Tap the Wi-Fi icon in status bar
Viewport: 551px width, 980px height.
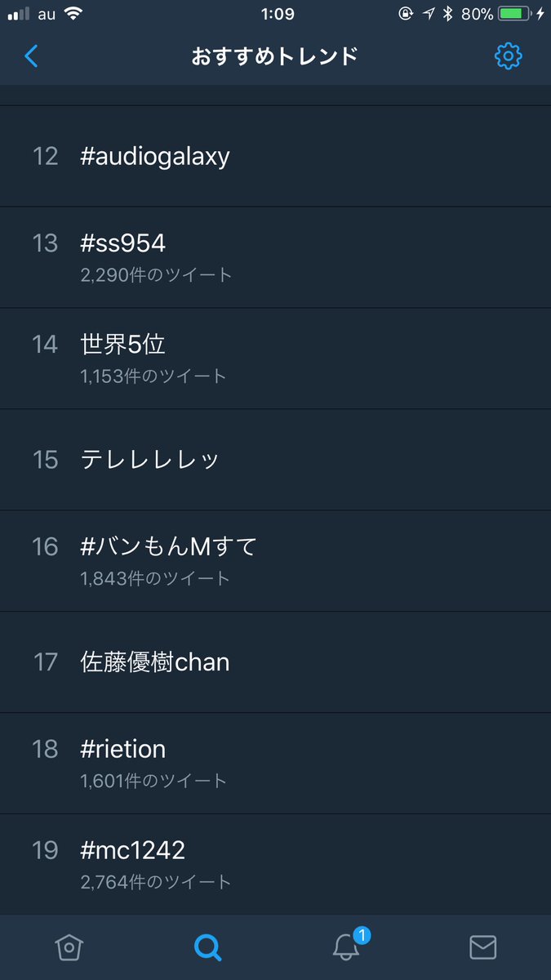[73, 14]
